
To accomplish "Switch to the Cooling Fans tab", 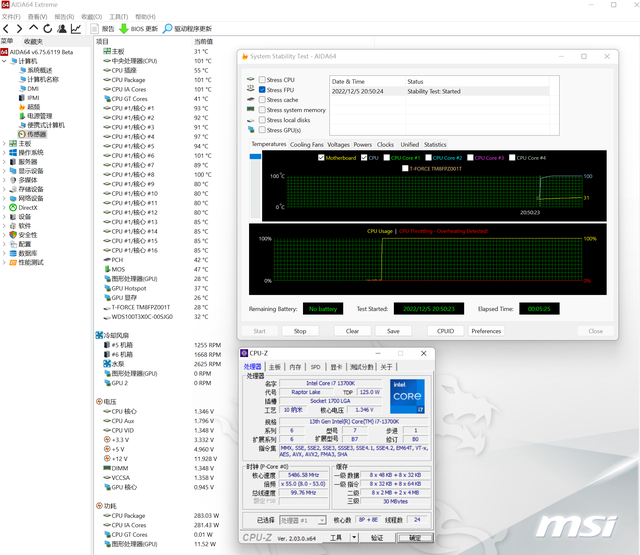I will click(307, 145).
